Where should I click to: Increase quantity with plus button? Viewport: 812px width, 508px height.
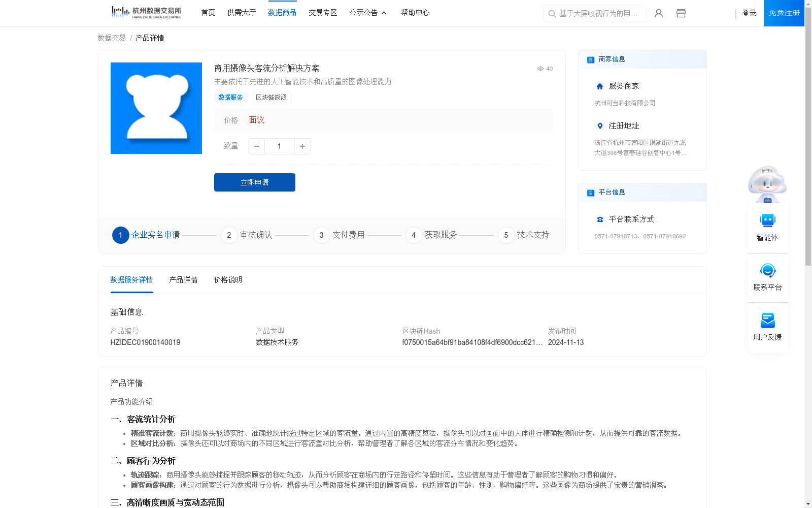[x=302, y=146]
